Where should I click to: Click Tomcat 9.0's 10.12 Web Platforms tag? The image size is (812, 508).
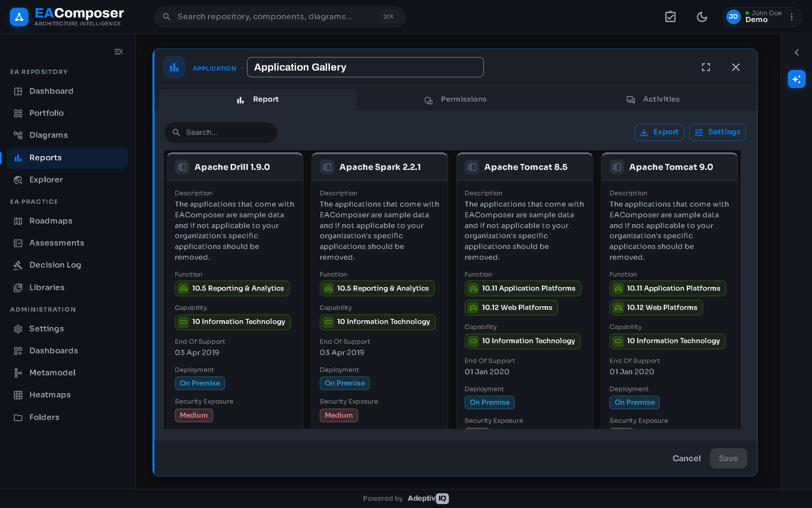pyautogui.click(x=656, y=307)
